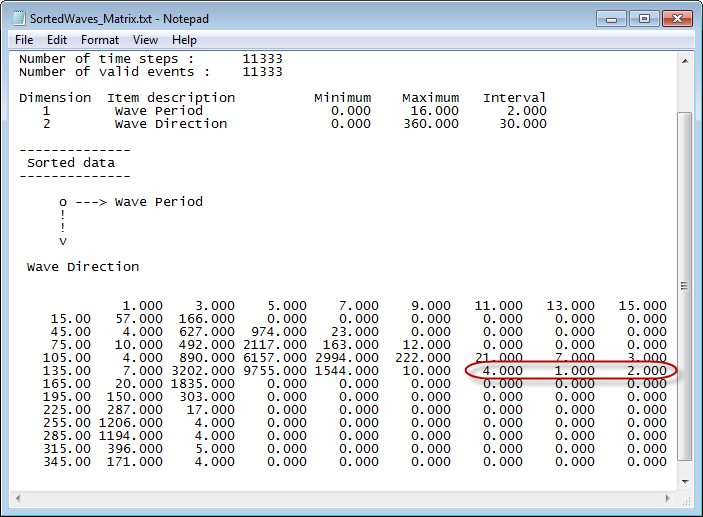
Task: Click the value 166.000 in matrix
Action: point(207,319)
